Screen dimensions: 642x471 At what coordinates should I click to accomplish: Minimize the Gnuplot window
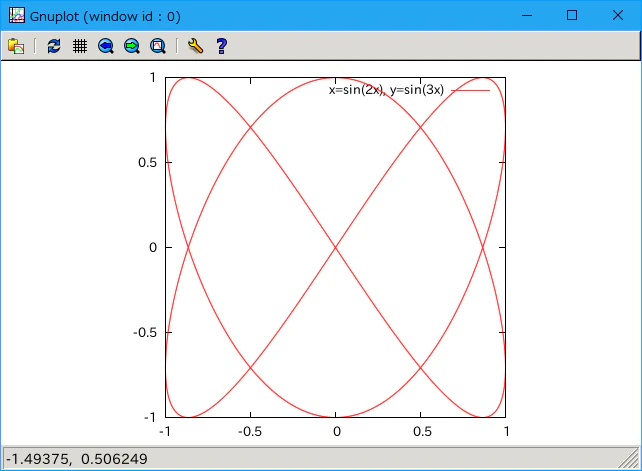pyautogui.click(x=527, y=16)
